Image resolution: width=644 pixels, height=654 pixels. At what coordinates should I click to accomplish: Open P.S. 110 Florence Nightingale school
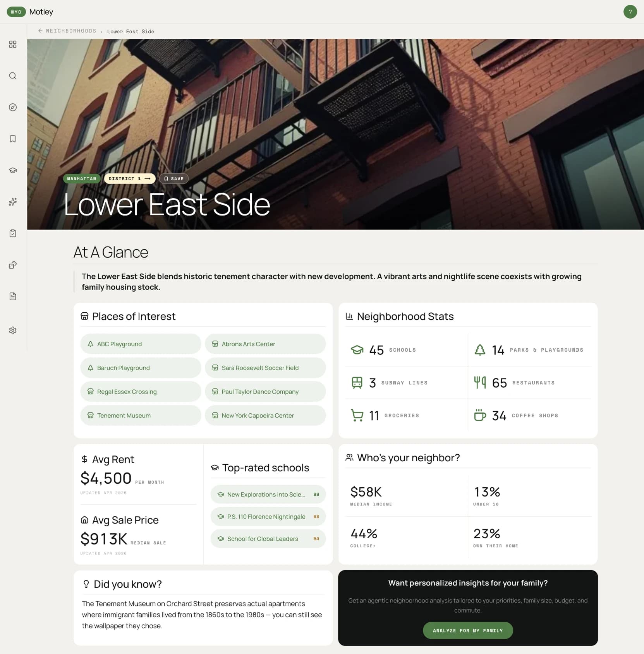pyautogui.click(x=268, y=517)
